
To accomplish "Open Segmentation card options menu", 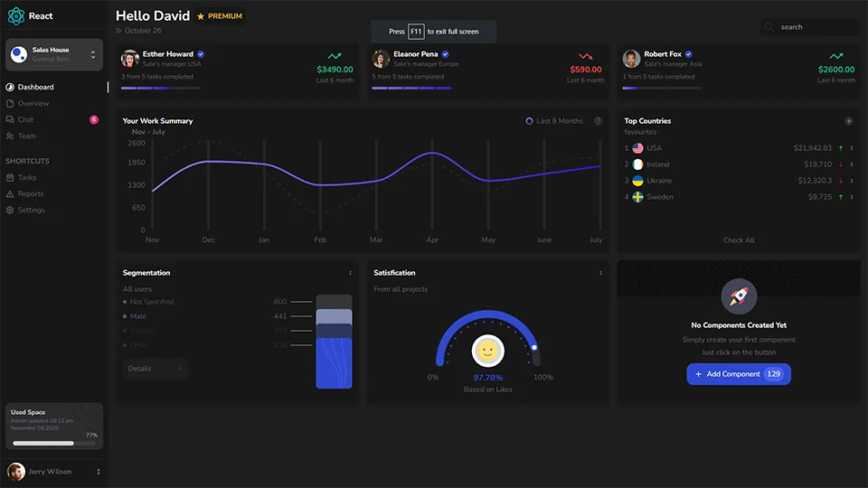I will tap(350, 273).
